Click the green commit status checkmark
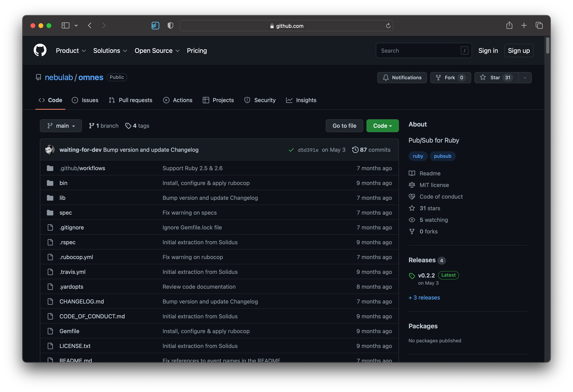Viewport: 573px width, 392px height. [x=291, y=150]
